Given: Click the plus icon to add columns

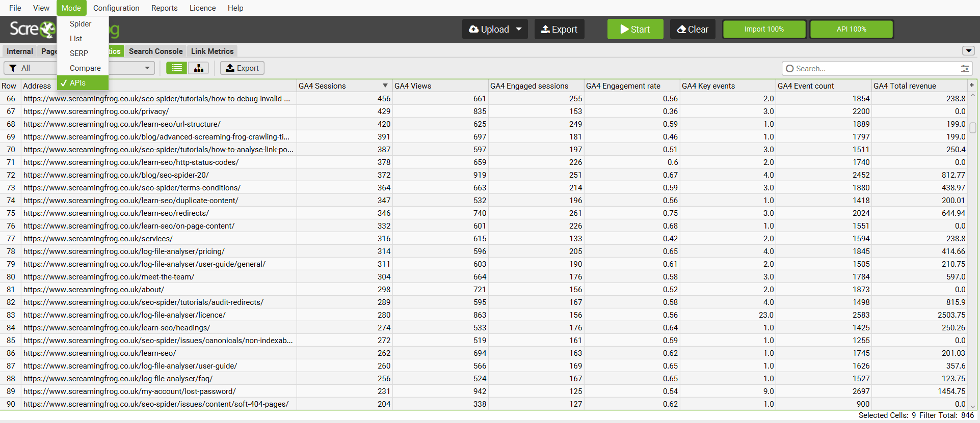Looking at the screenshot, I should point(972,86).
